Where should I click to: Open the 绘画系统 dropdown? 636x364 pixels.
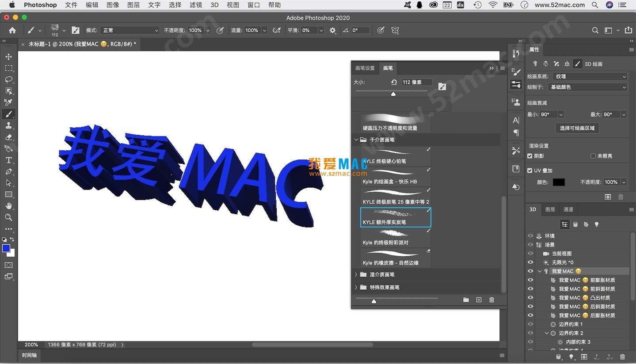[x=590, y=76]
